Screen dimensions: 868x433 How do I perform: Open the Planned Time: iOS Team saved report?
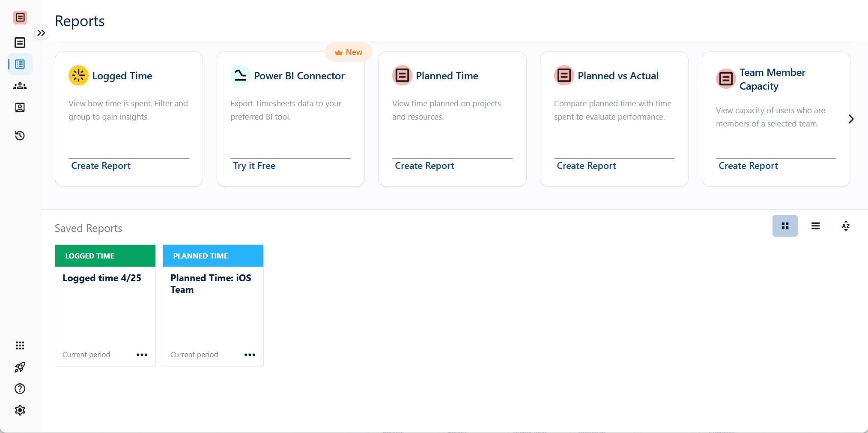(x=211, y=284)
